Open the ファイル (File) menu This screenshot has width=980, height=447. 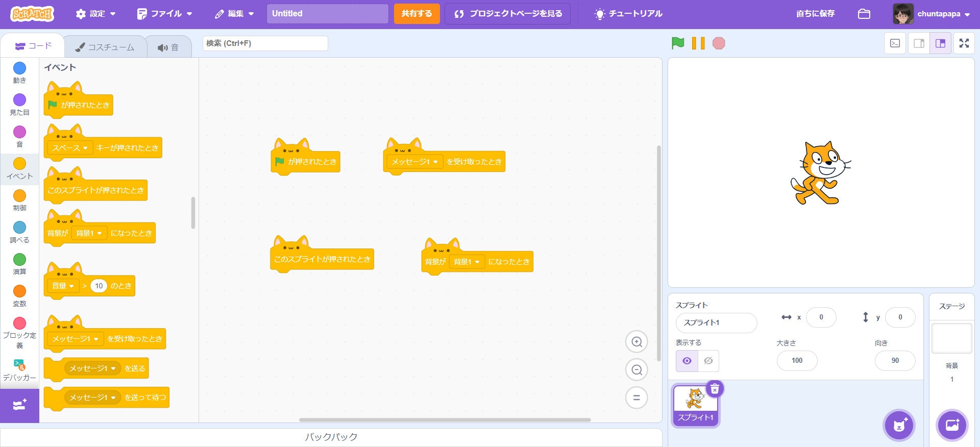[x=164, y=14]
